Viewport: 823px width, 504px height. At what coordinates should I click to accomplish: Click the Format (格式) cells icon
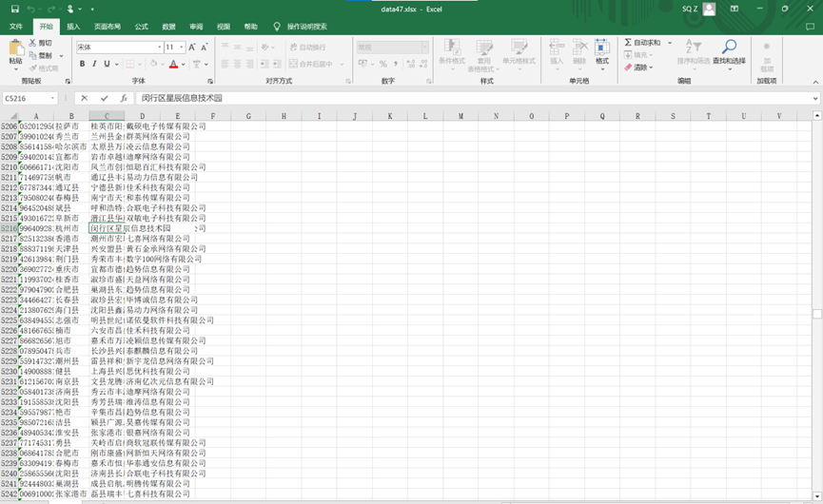coord(601,51)
